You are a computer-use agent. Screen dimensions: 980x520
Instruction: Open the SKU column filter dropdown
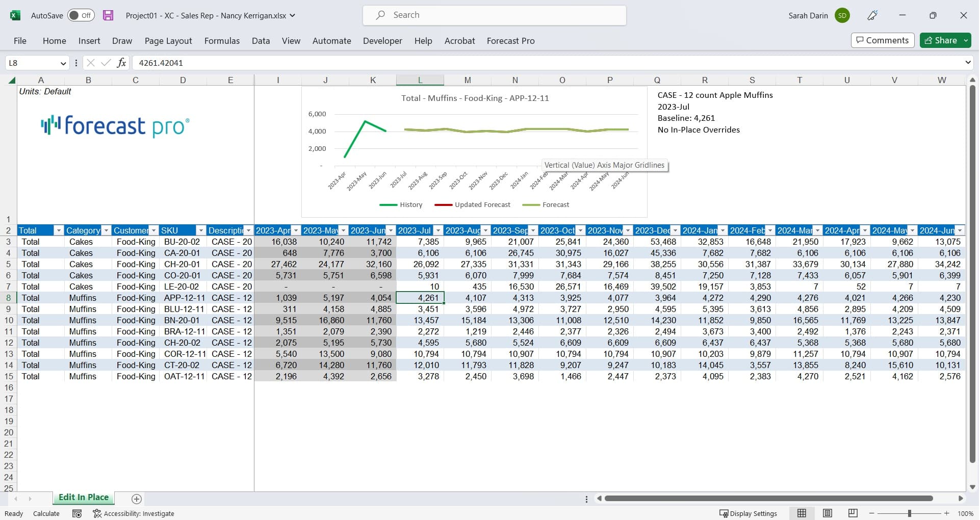point(201,230)
